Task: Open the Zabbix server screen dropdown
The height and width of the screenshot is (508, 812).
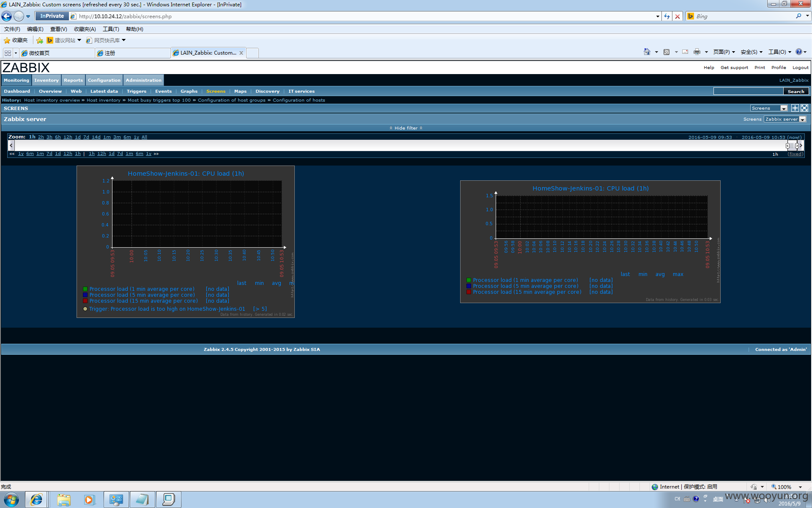Action: pyautogui.click(x=785, y=119)
